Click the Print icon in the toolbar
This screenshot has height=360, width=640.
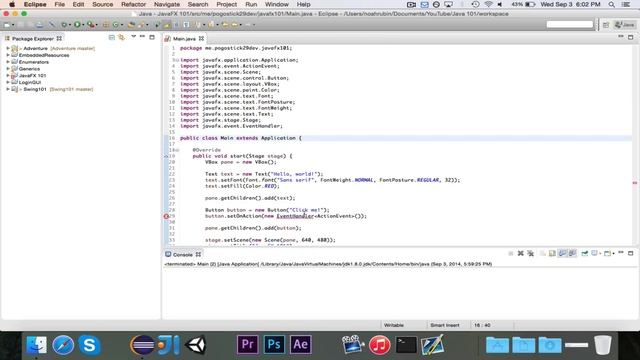(x=39, y=25)
